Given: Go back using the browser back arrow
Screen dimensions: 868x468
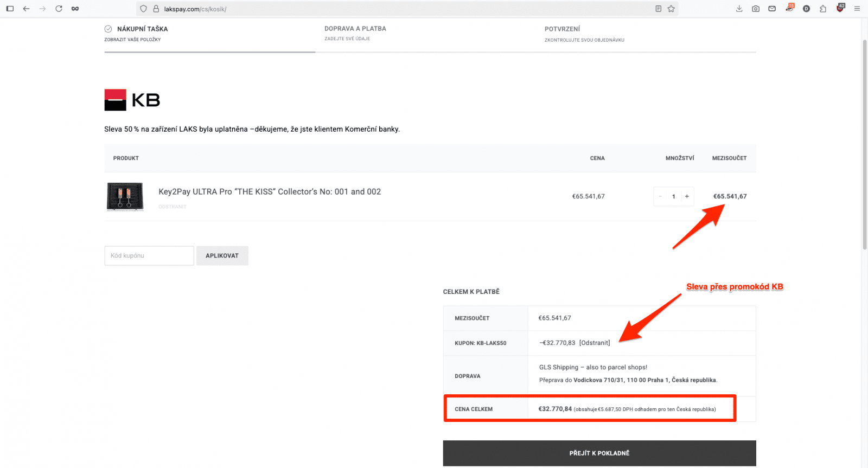Looking at the screenshot, I should click(26, 9).
